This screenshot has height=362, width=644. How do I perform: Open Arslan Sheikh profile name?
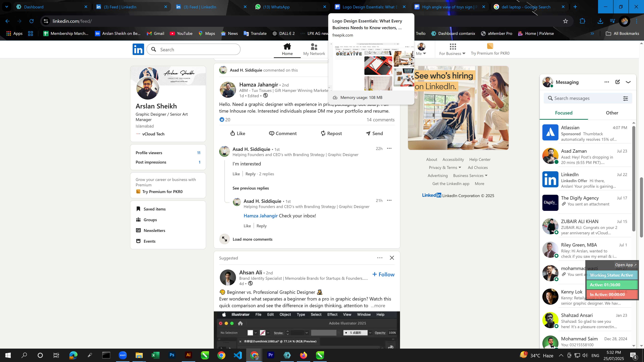(156, 106)
